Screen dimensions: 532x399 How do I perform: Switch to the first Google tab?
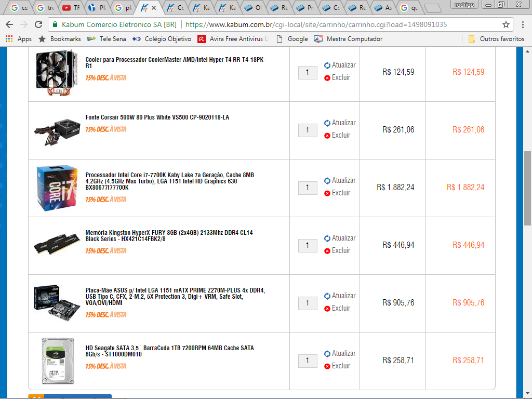pyautogui.click(x=19, y=7)
